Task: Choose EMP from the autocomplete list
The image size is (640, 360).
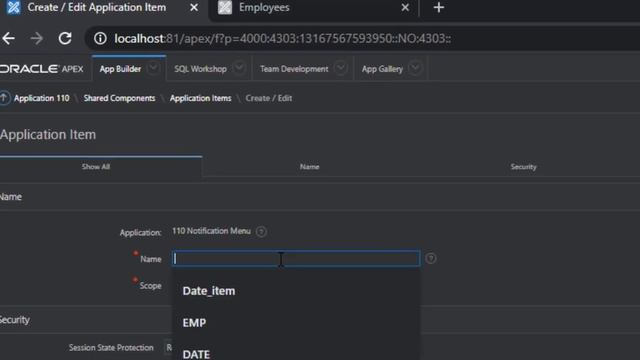Action: [296, 323]
